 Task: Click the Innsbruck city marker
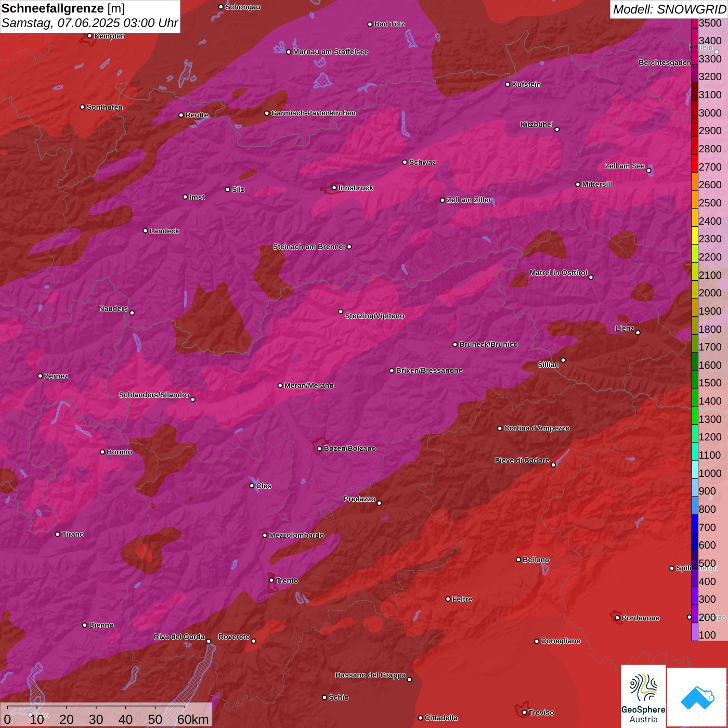pyautogui.click(x=334, y=188)
